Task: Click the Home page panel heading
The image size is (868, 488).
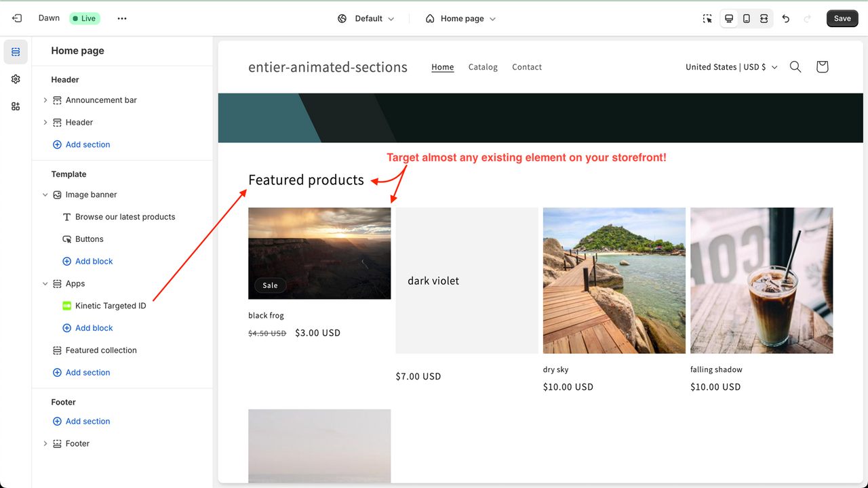Action: coord(77,51)
